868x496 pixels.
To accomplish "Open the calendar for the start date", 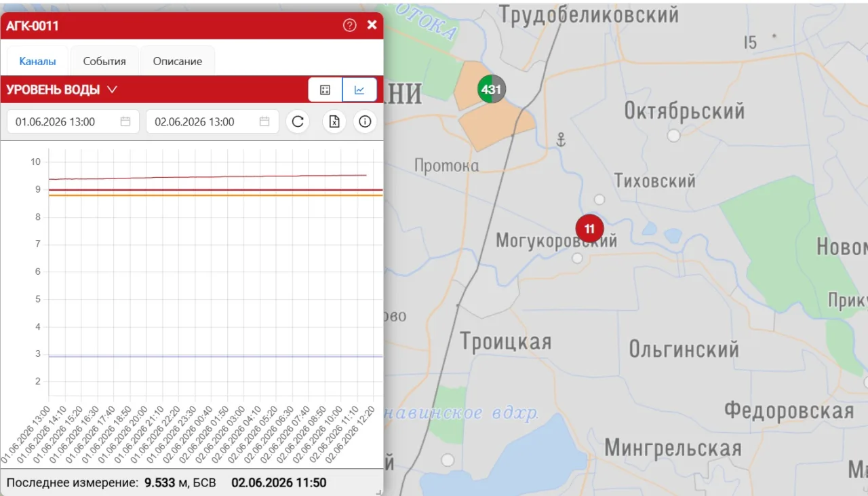I will click(125, 122).
